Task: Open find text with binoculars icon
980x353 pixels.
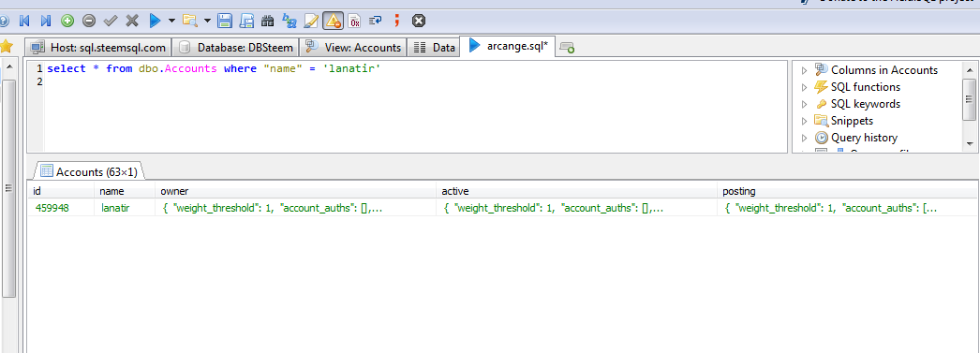Action: tap(268, 21)
